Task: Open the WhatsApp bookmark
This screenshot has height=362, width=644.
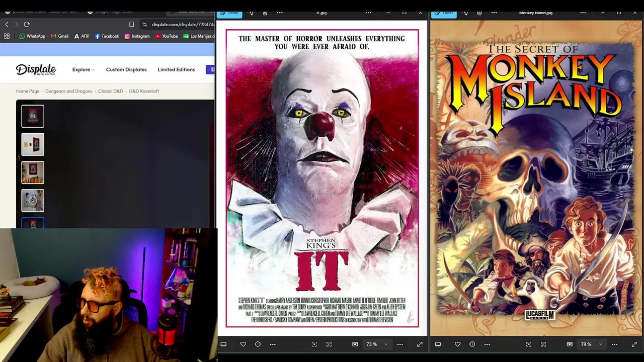Action: 32,36
